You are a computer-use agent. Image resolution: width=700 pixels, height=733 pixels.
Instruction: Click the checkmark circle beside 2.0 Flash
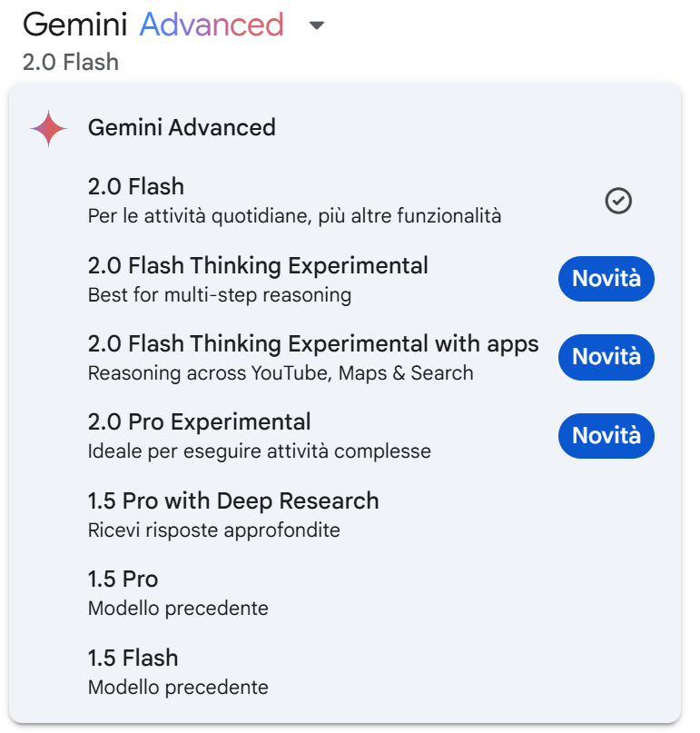tap(618, 201)
